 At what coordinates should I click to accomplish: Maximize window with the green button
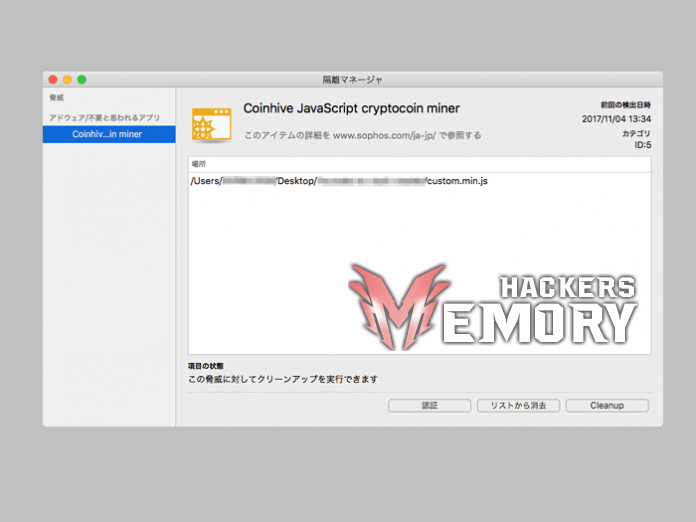[82, 79]
